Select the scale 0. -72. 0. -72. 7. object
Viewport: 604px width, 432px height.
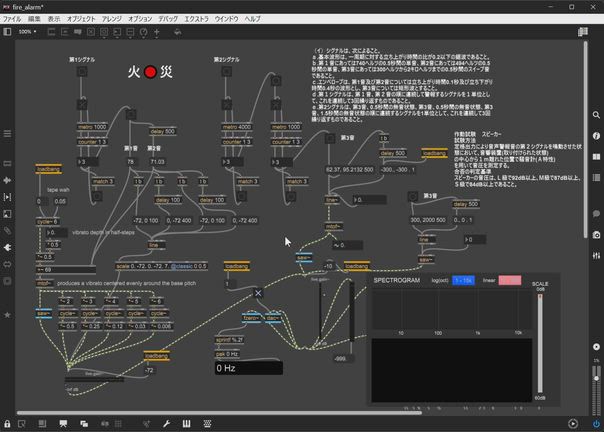161,266
